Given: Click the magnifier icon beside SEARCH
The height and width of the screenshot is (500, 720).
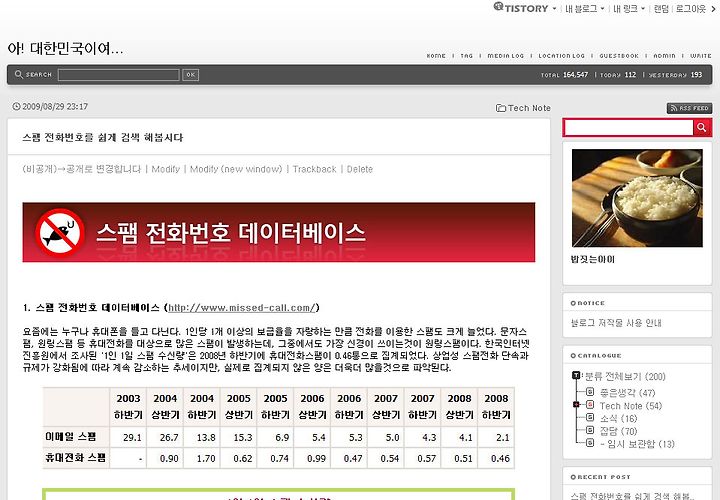Looking at the screenshot, I should click(x=19, y=74).
